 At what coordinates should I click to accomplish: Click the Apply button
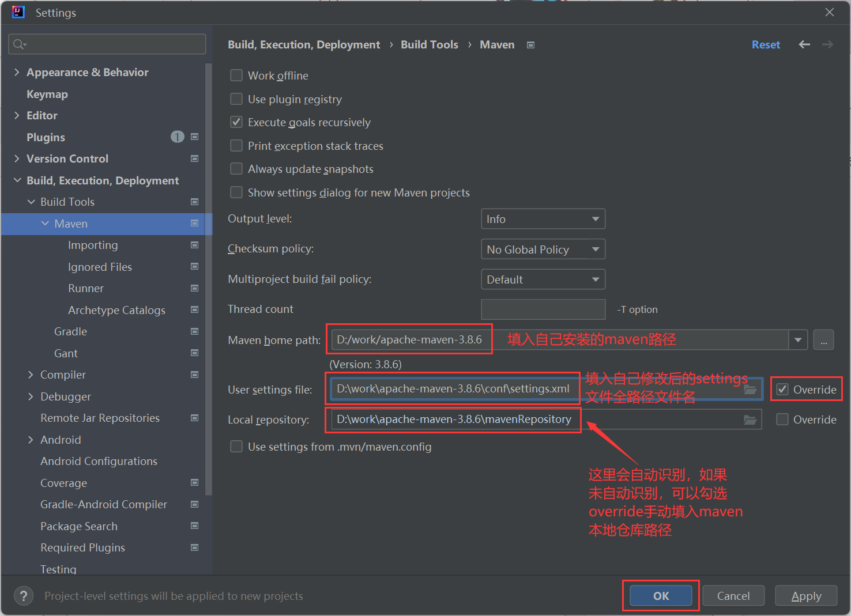(806, 596)
